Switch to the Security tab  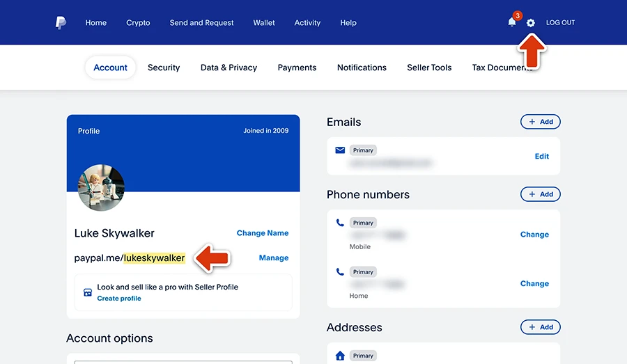[164, 68]
